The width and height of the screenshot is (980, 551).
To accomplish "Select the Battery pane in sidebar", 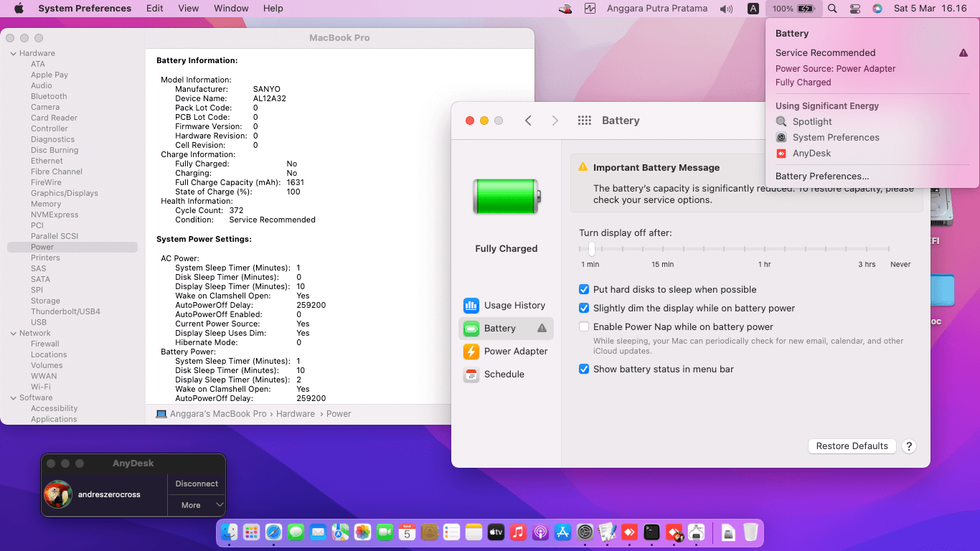I will 506,329.
